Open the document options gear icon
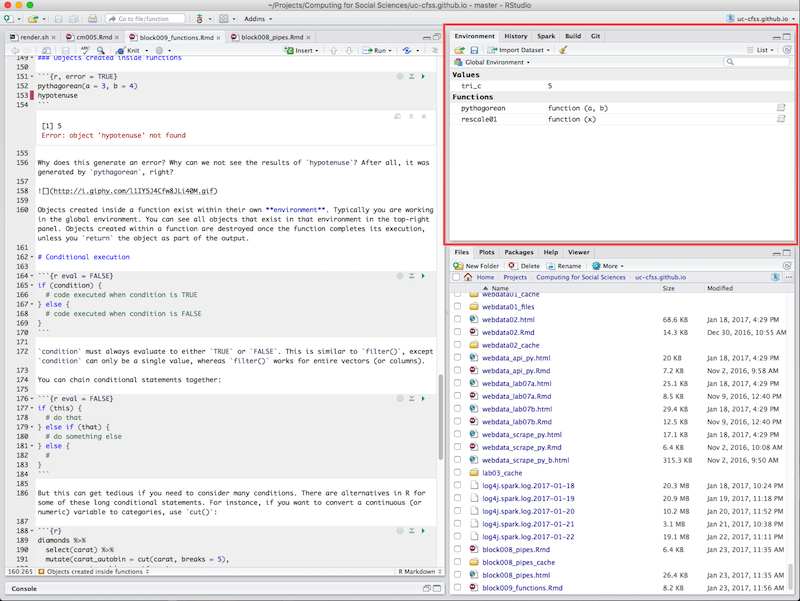 click(x=160, y=50)
